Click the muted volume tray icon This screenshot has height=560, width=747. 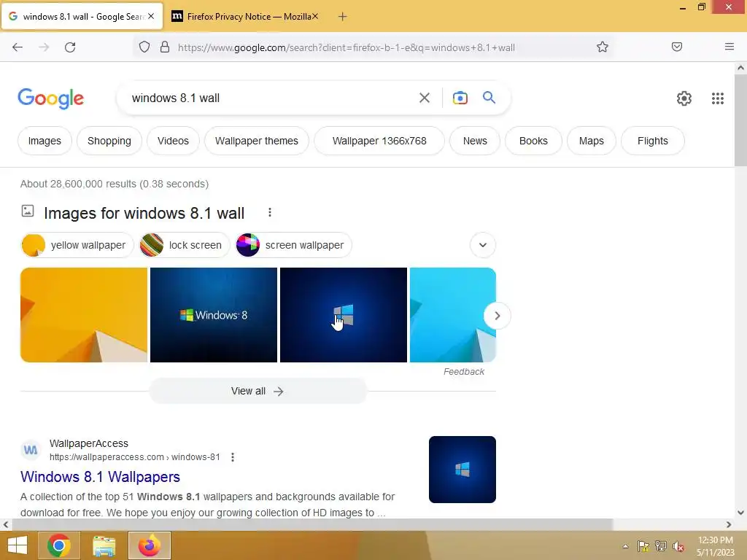point(678,546)
